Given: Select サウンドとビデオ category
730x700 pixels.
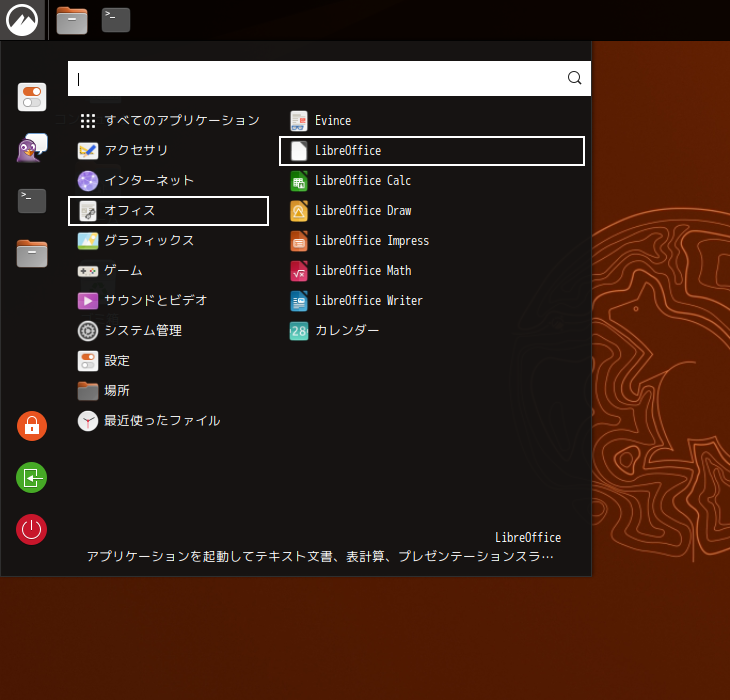Looking at the screenshot, I should (x=168, y=301).
